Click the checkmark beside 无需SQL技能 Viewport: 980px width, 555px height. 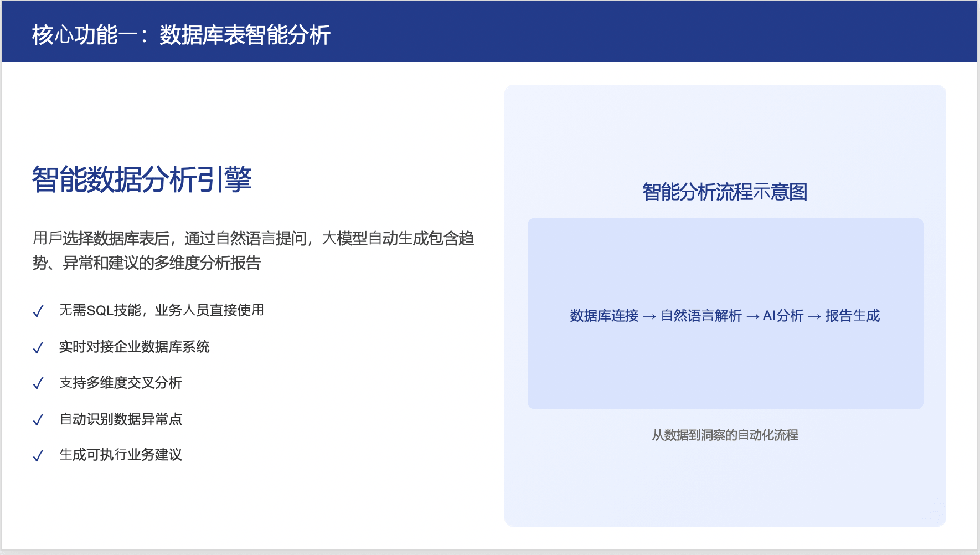[x=38, y=311]
